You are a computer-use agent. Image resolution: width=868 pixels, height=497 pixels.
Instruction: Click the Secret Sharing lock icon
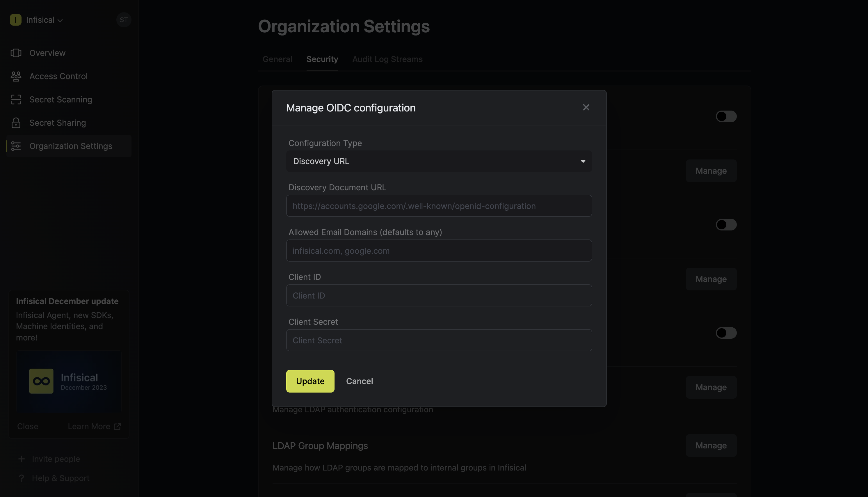point(16,123)
